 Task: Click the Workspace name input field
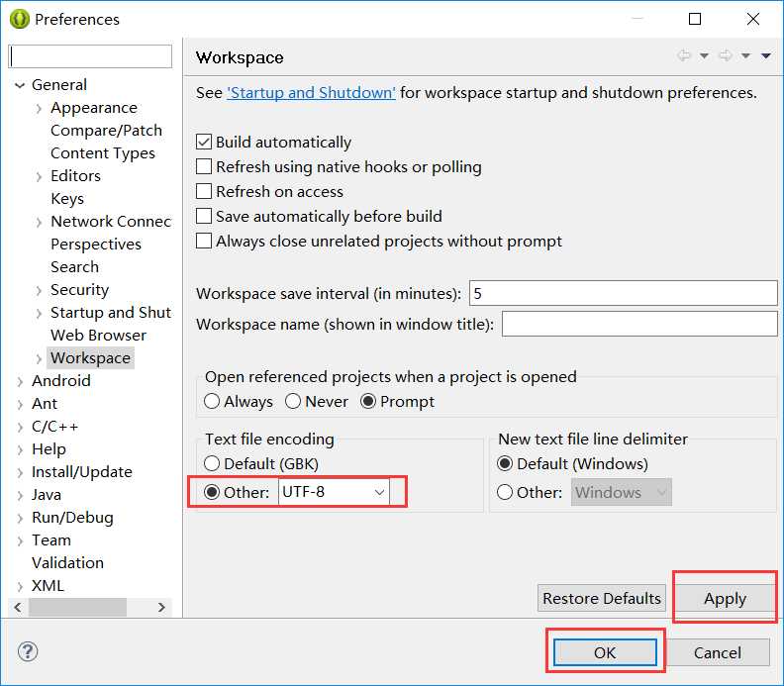pos(639,324)
